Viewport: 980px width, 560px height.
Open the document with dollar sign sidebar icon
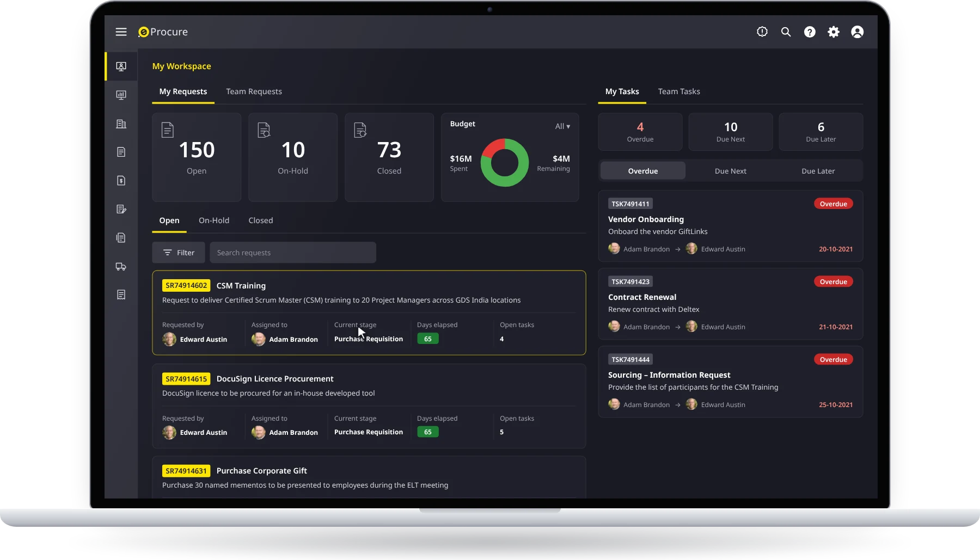(x=121, y=181)
